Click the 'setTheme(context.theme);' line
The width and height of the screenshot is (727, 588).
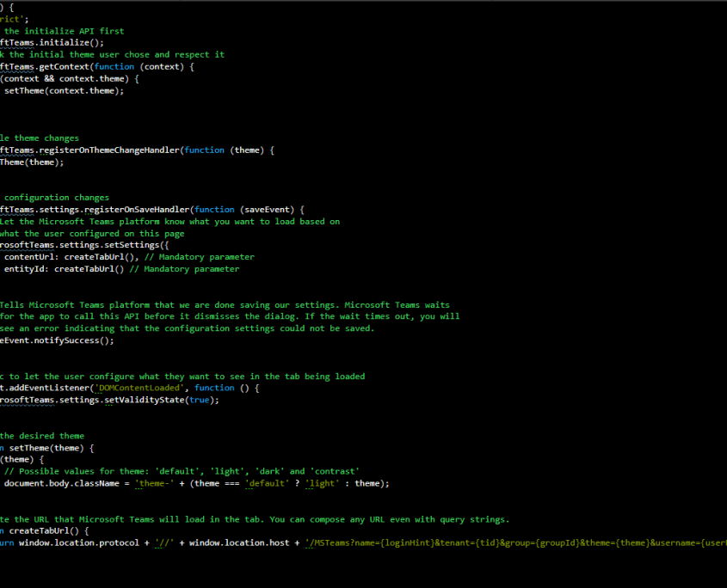[64, 91]
